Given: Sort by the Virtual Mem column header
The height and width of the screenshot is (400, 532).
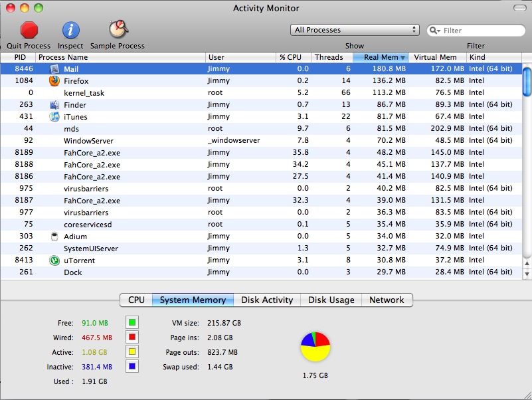Looking at the screenshot, I should click(437, 57).
